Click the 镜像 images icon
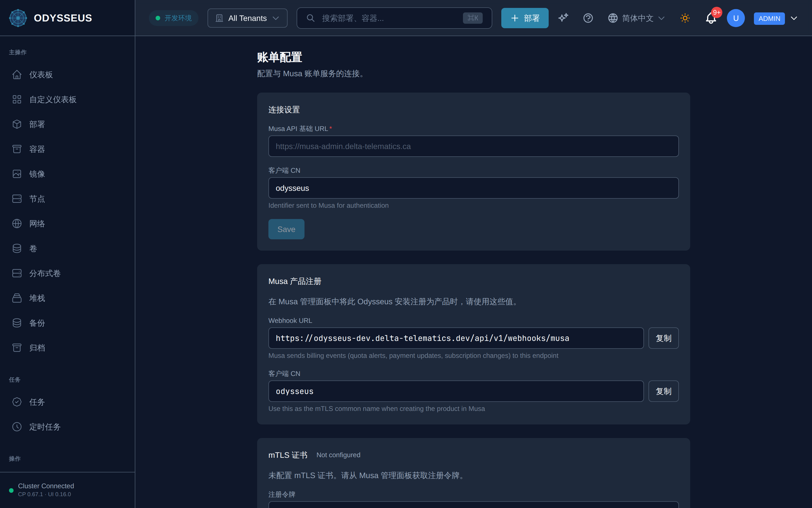 [x=17, y=174]
